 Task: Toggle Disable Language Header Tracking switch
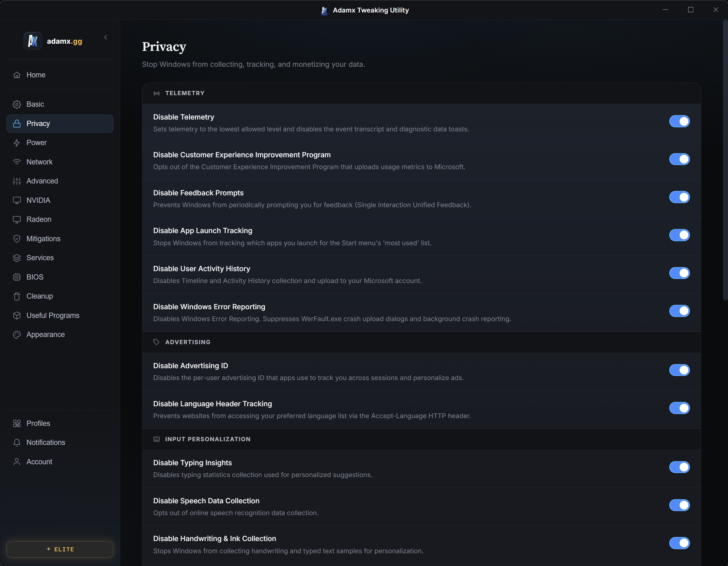(x=679, y=408)
